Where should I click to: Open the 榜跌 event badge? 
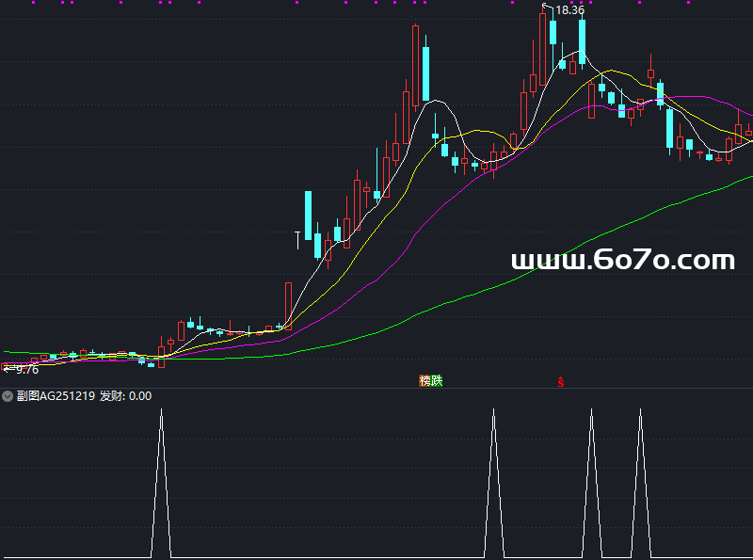point(431,381)
